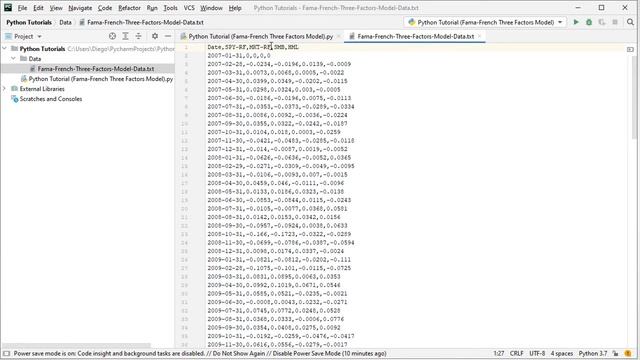Screen dimensions: 640x360
Task: Open the Navigate menu
Action: pos(80,8)
